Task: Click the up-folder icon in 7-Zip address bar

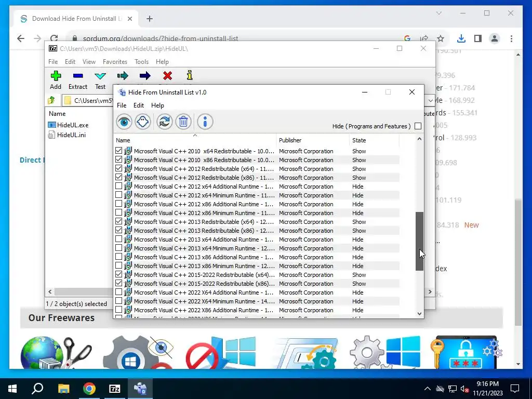Action: [x=51, y=100]
